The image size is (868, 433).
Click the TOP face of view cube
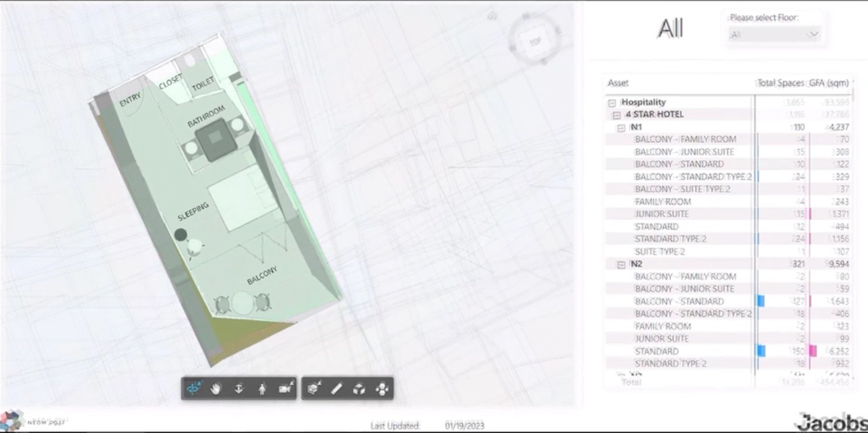(535, 42)
